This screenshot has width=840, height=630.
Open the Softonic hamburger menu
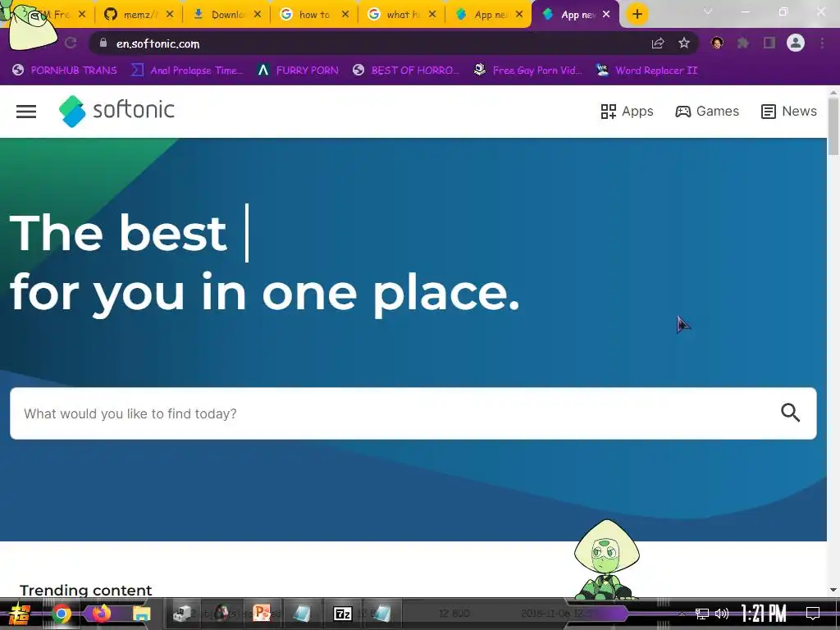[x=25, y=112]
